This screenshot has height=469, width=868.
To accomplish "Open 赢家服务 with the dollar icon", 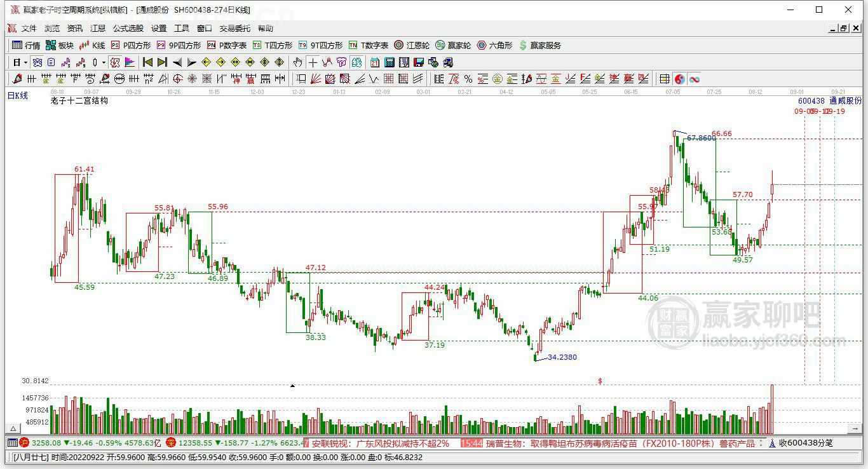I will pyautogui.click(x=540, y=45).
